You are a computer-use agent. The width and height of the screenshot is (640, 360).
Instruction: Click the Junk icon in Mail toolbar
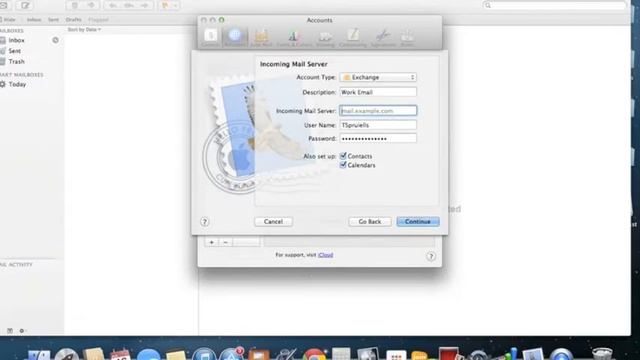(91, 5)
